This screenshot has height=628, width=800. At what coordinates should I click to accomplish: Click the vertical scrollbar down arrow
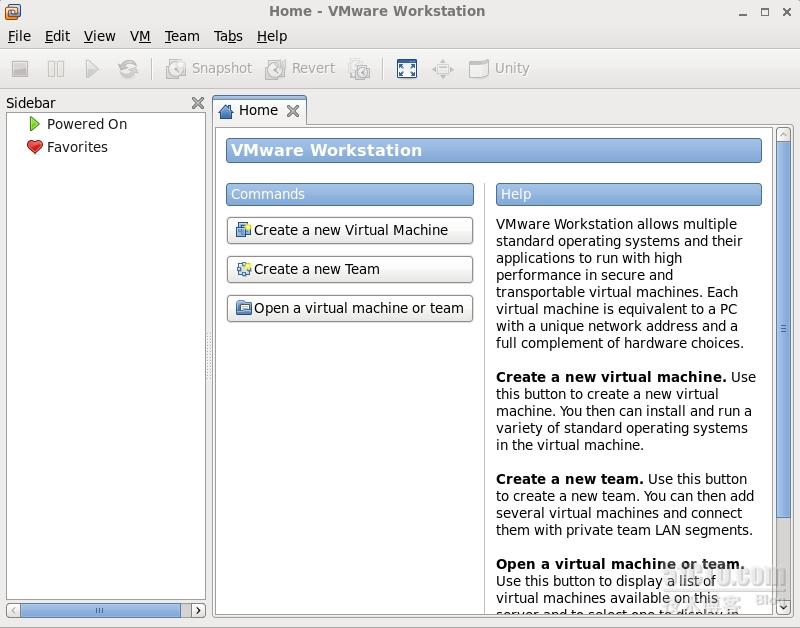coord(783,608)
